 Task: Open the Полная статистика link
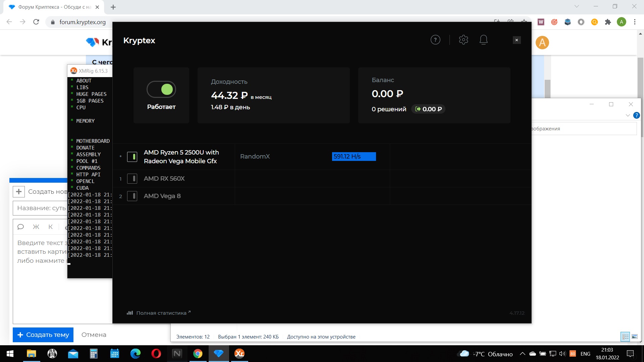click(x=163, y=313)
